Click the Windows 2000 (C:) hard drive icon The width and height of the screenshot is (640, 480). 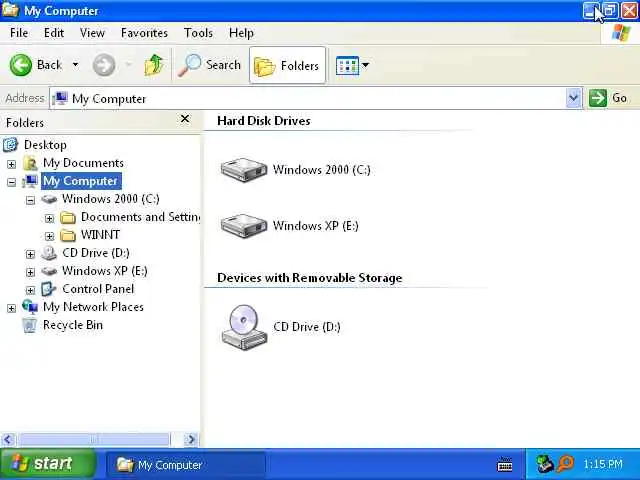[x=244, y=170]
